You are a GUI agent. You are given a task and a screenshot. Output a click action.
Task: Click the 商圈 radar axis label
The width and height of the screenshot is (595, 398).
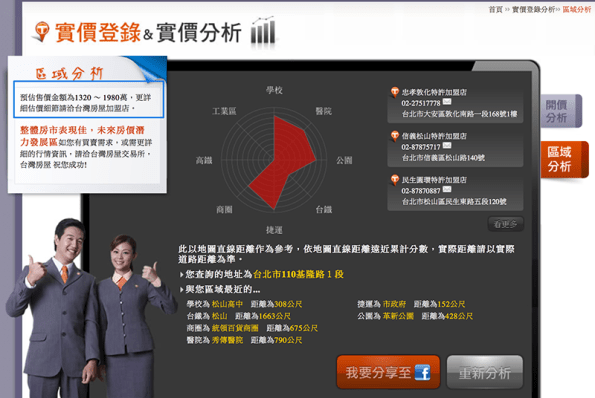coord(224,209)
